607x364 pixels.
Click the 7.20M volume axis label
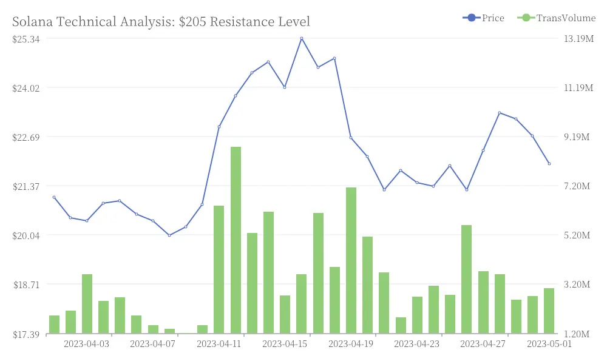pyautogui.click(x=577, y=186)
